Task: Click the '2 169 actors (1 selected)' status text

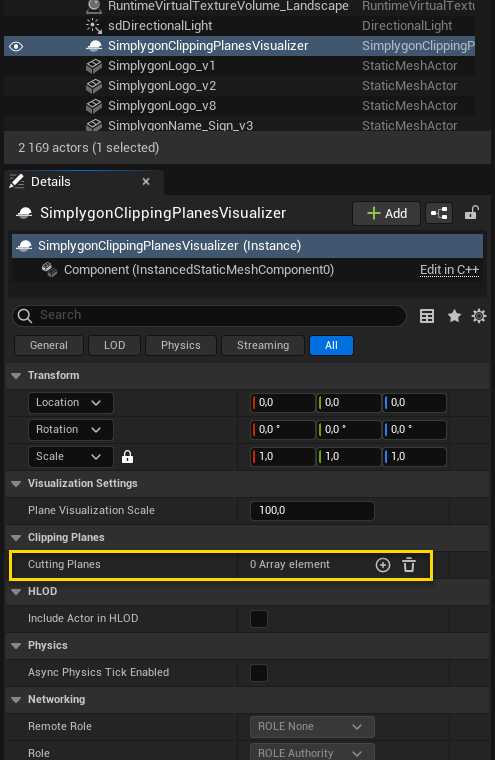Action: (89, 148)
